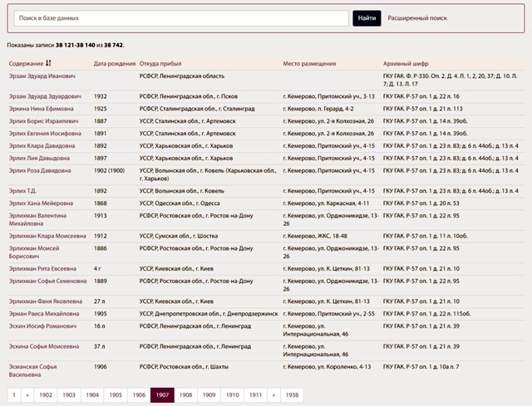Viewport: 532px width, 406px height.
Task: Go to first page 1
Action: (x=14, y=395)
